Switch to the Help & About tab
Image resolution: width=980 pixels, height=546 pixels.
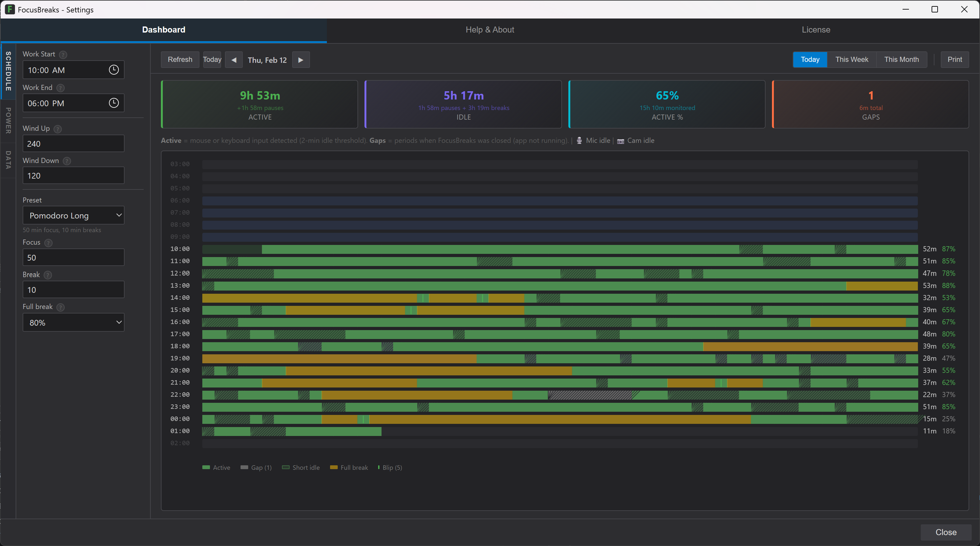490,29
